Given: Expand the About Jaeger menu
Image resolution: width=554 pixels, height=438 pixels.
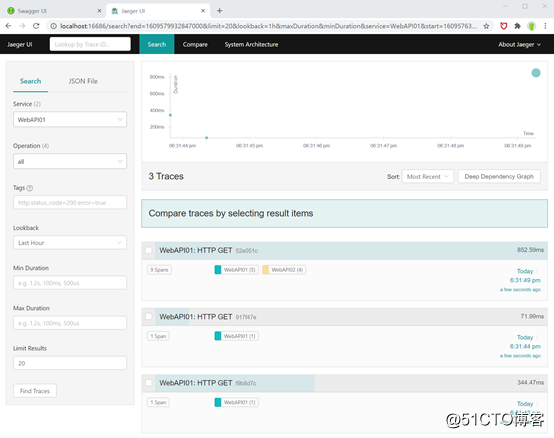Looking at the screenshot, I should [519, 44].
